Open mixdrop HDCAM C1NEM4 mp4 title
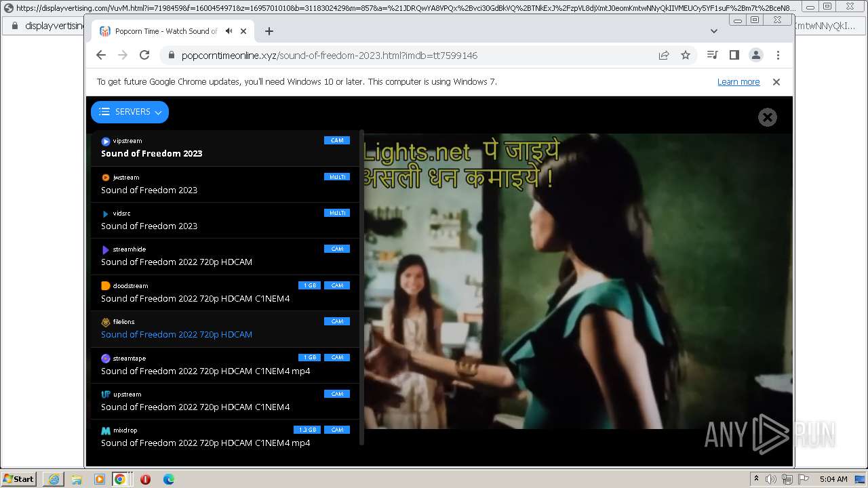 pos(205,443)
